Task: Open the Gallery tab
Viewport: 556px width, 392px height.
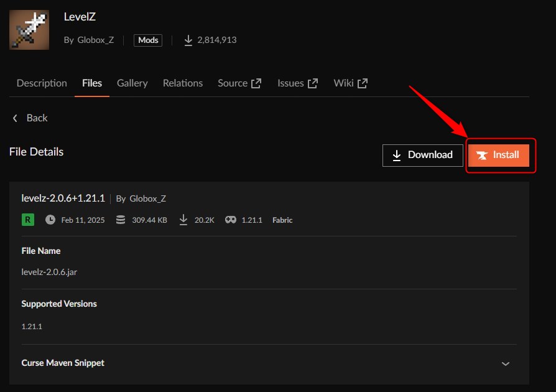Action: pos(132,83)
